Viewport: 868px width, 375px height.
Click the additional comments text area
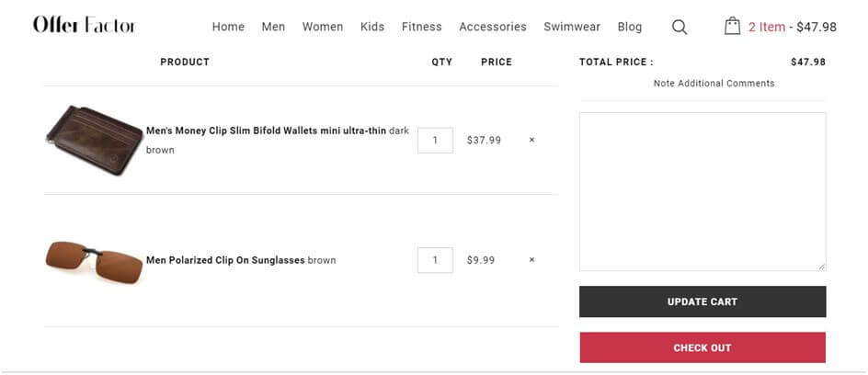[x=702, y=191]
